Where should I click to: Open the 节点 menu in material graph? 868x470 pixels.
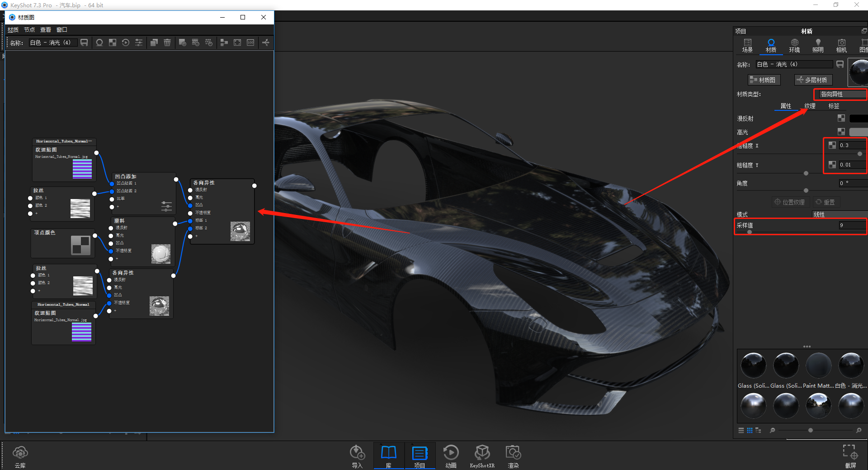(29, 29)
